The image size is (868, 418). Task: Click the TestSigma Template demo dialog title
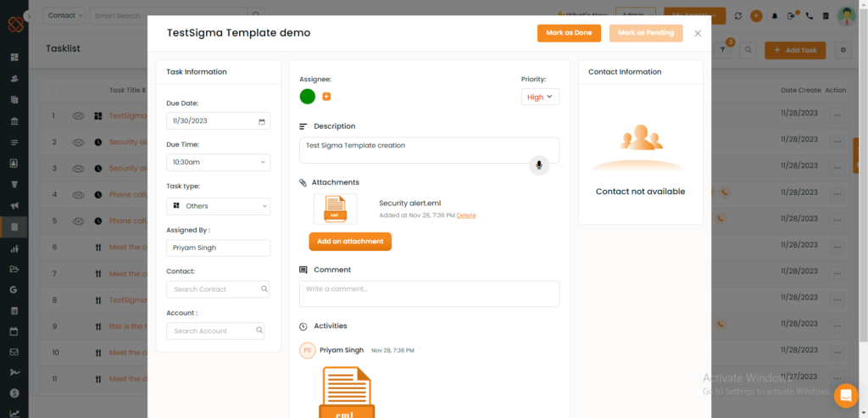(238, 33)
